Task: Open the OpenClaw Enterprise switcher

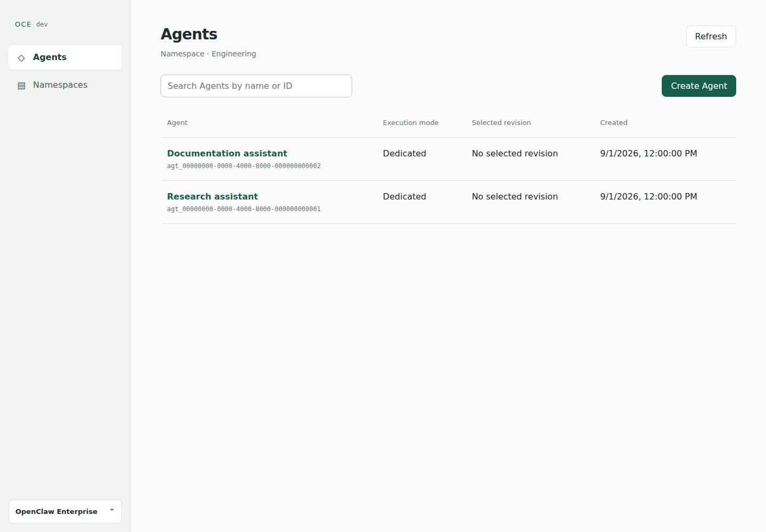Action: pyautogui.click(x=65, y=511)
